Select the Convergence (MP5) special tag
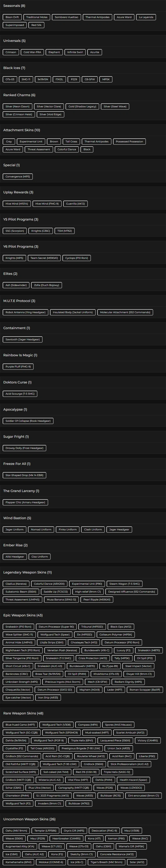Viewport: 166px width, 868px height. pos(18,177)
